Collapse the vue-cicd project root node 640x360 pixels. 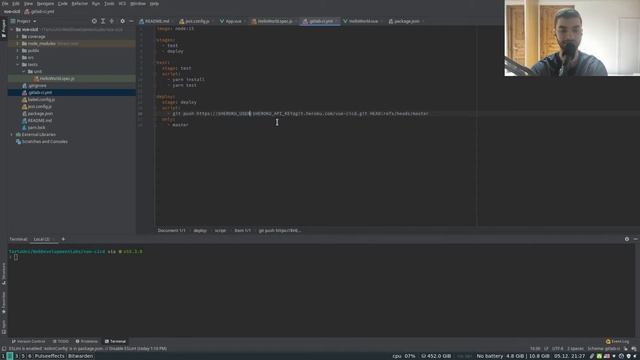12,30
